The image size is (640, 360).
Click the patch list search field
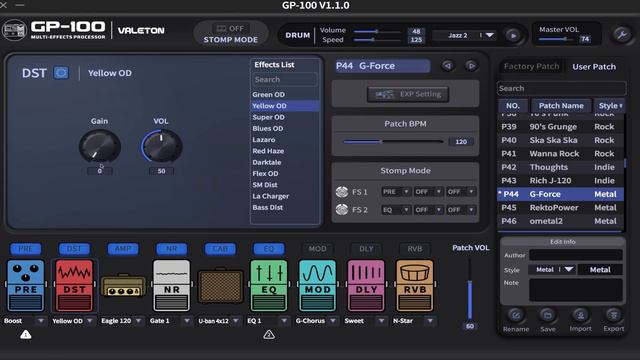click(x=561, y=89)
